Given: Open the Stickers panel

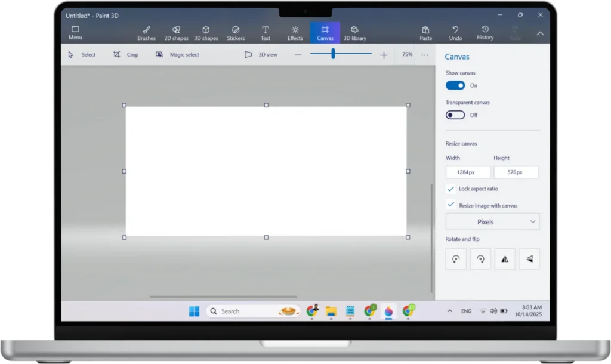Looking at the screenshot, I should pyautogui.click(x=236, y=33).
